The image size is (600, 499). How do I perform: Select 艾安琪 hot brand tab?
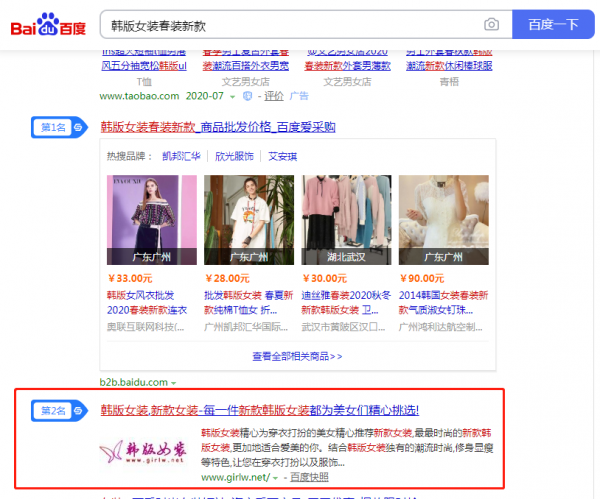click(x=283, y=157)
